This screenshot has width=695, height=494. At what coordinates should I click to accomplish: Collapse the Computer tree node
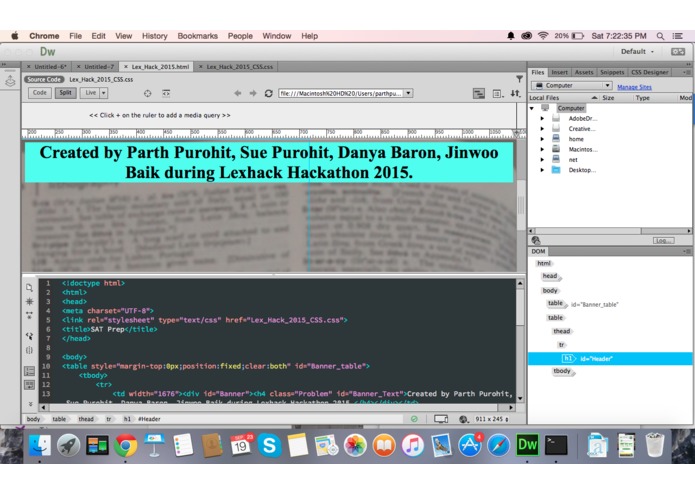(x=532, y=108)
